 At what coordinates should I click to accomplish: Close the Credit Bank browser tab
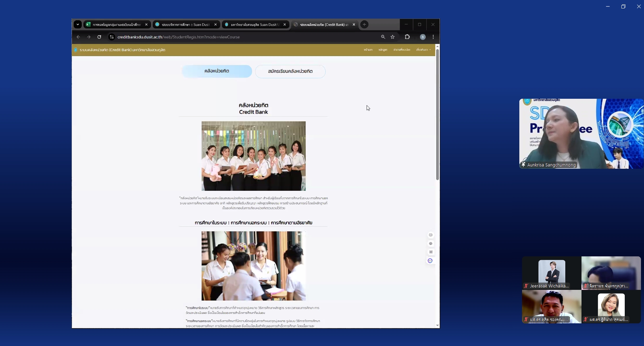[x=354, y=24]
